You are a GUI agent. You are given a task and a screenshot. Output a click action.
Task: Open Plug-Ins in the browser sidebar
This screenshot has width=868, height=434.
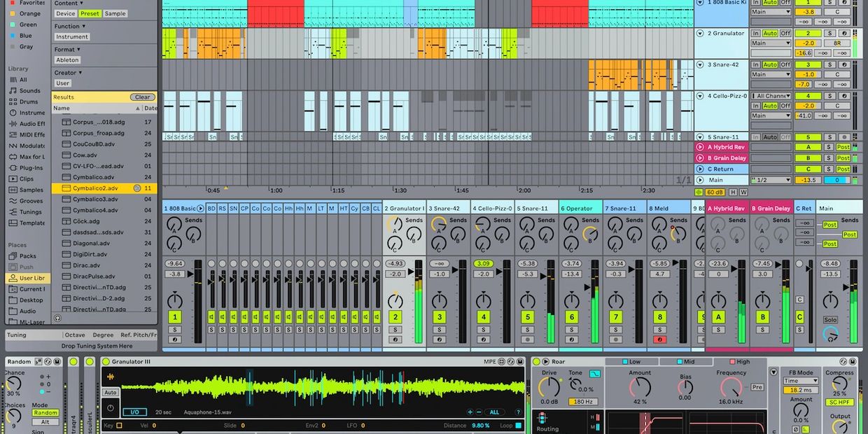tap(30, 168)
